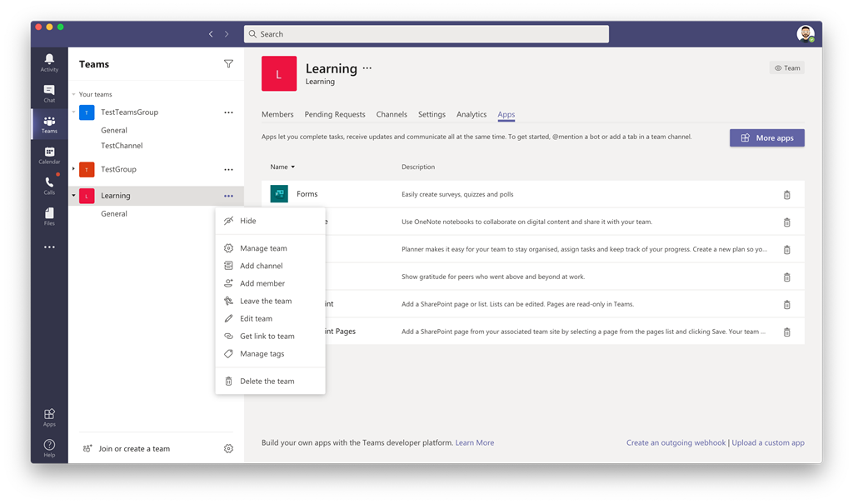Open Calls from the sidebar
The width and height of the screenshot is (853, 504).
48,185
